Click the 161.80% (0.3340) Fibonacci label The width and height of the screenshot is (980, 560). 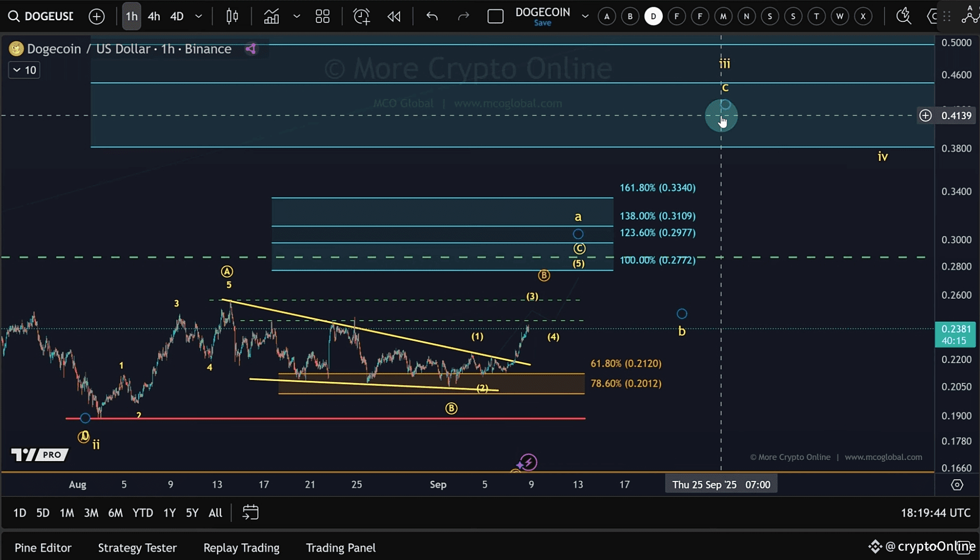coord(657,188)
